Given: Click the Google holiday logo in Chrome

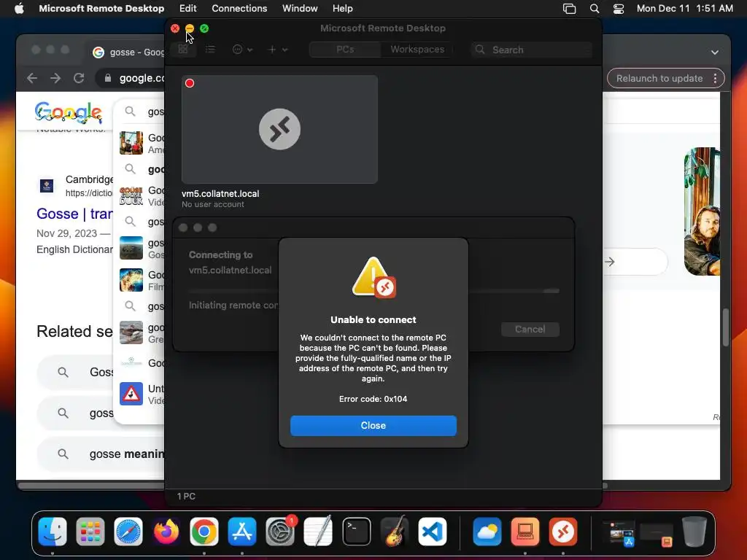Looking at the screenshot, I should [x=68, y=112].
